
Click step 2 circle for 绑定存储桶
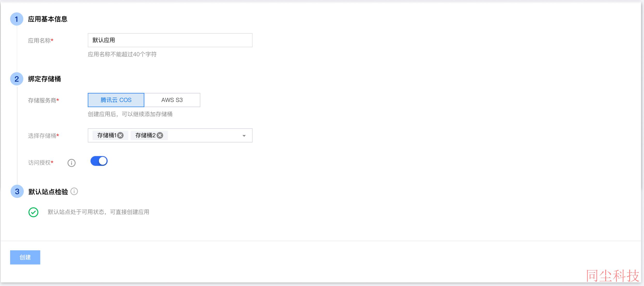17,79
